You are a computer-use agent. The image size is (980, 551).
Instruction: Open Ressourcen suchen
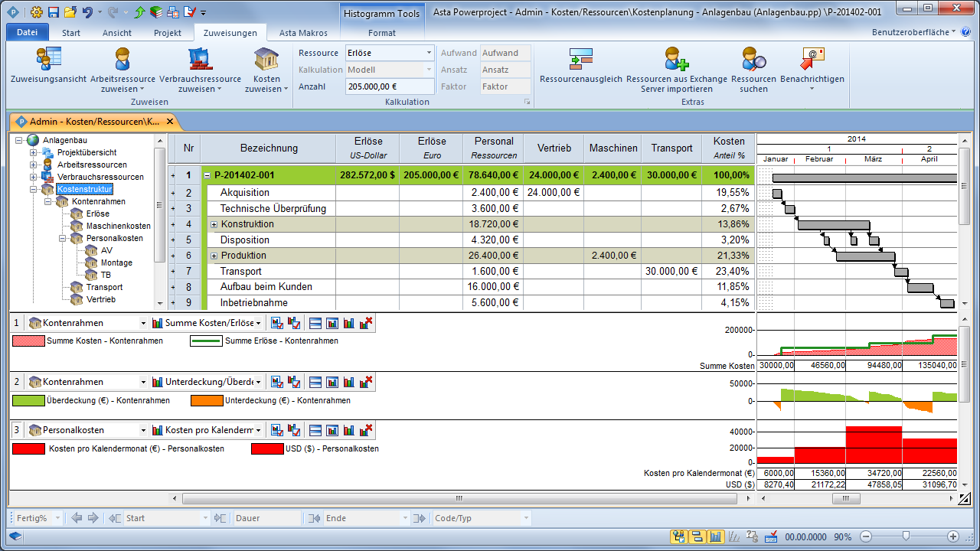point(754,70)
